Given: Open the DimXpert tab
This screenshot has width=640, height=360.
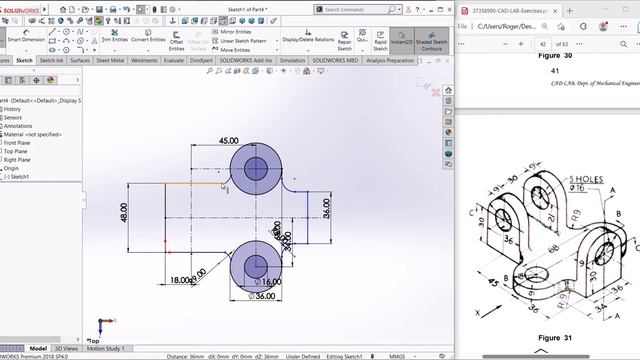Looking at the screenshot, I should 201,60.
